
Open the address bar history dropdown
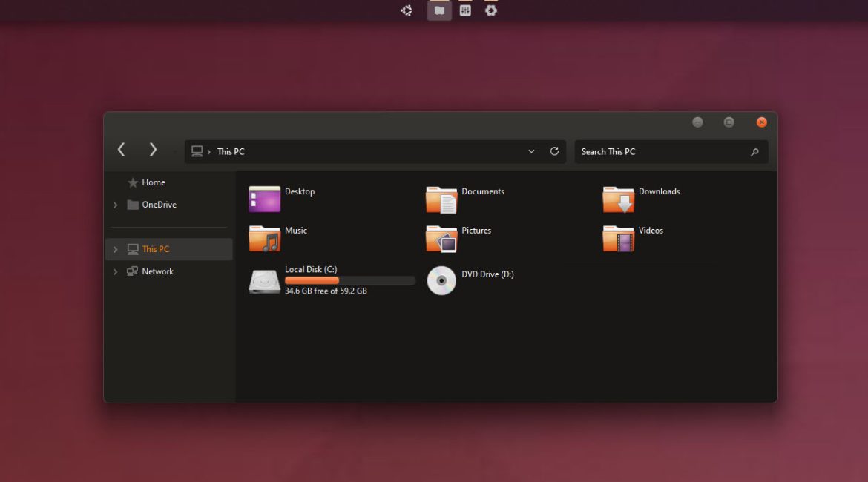(531, 151)
